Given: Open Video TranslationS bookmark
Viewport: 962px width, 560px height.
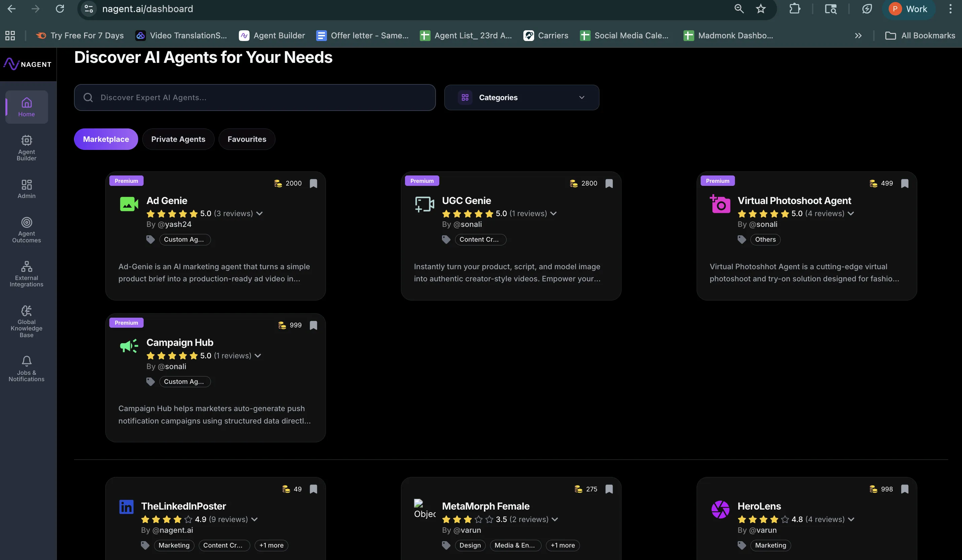Looking at the screenshot, I should 181,36.
